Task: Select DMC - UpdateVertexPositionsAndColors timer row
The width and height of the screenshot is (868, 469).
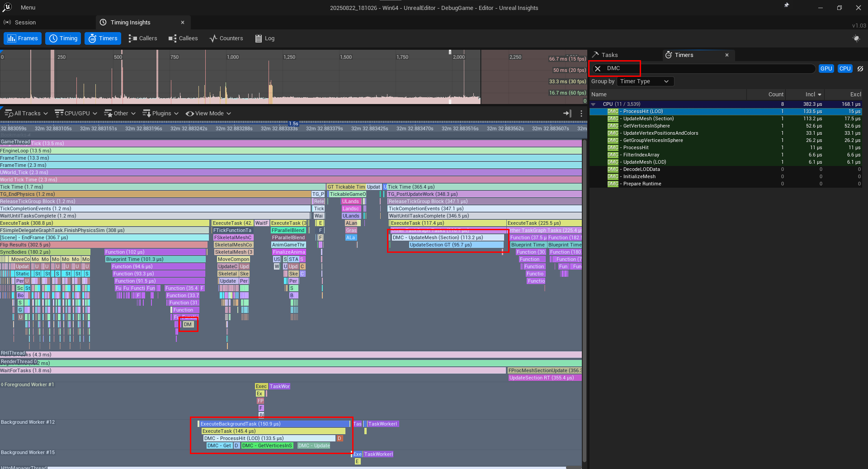Action: [726, 133]
